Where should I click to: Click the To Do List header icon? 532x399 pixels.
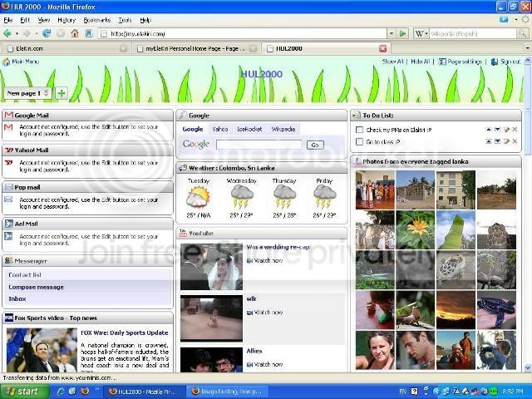point(357,116)
